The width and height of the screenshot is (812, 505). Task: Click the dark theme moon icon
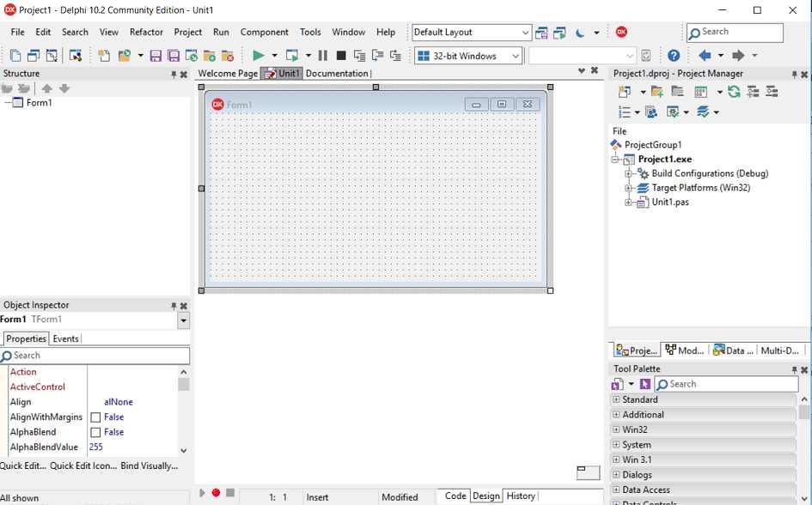pyautogui.click(x=580, y=33)
